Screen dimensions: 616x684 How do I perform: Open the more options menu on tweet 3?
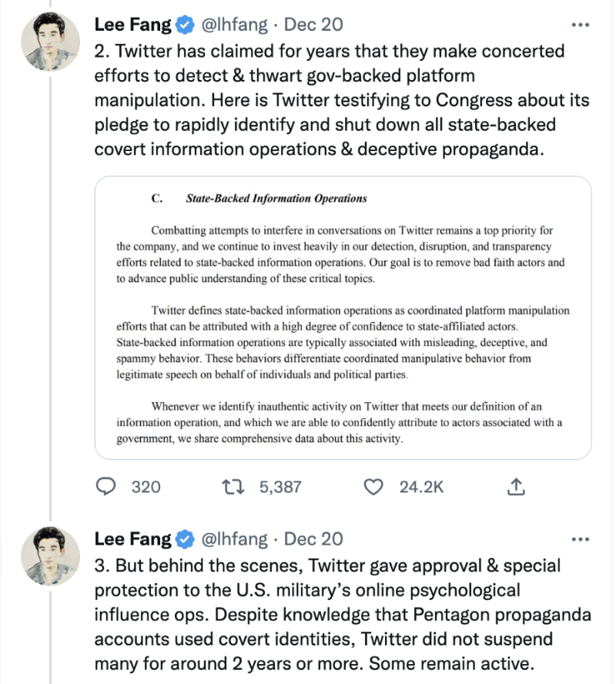(579, 538)
